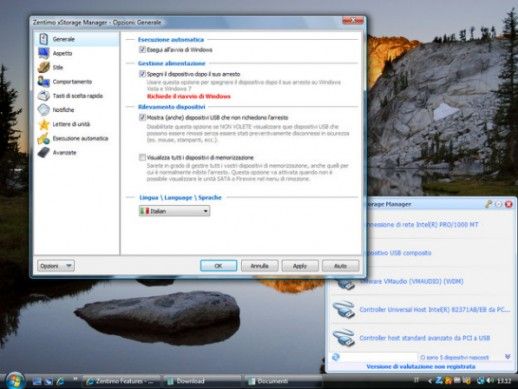This screenshot has height=389, width=518.
Task: Click Switch between windows quick launch icon
Action: [x=48, y=381]
